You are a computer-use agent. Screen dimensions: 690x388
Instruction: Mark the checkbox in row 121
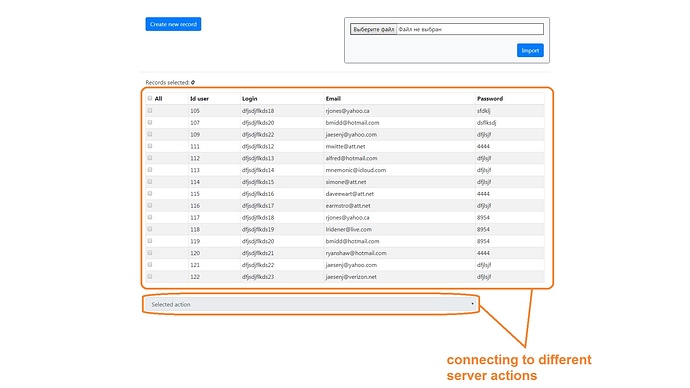(150, 265)
